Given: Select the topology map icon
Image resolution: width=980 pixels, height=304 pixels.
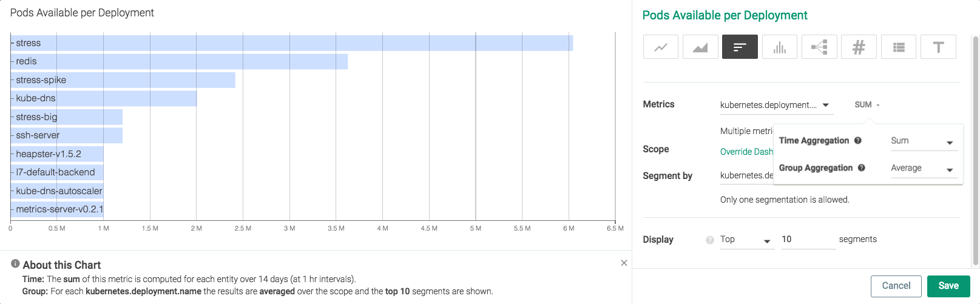Looking at the screenshot, I should pyautogui.click(x=819, y=47).
